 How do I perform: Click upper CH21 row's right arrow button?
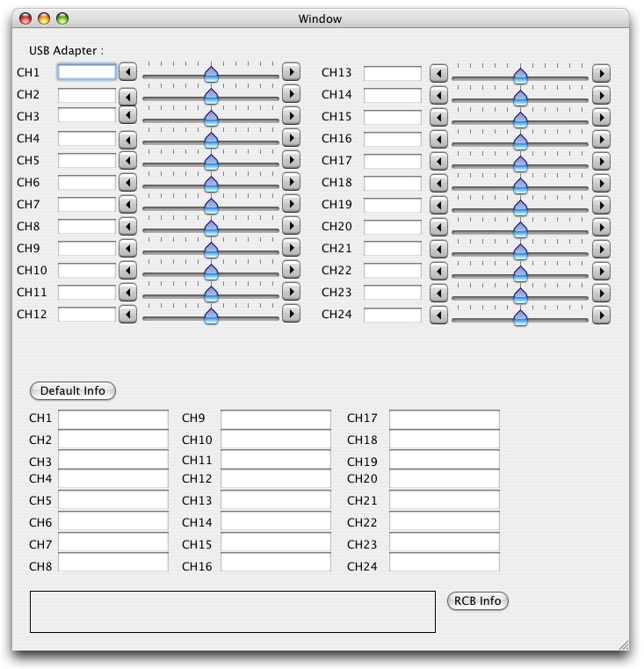tap(601, 249)
